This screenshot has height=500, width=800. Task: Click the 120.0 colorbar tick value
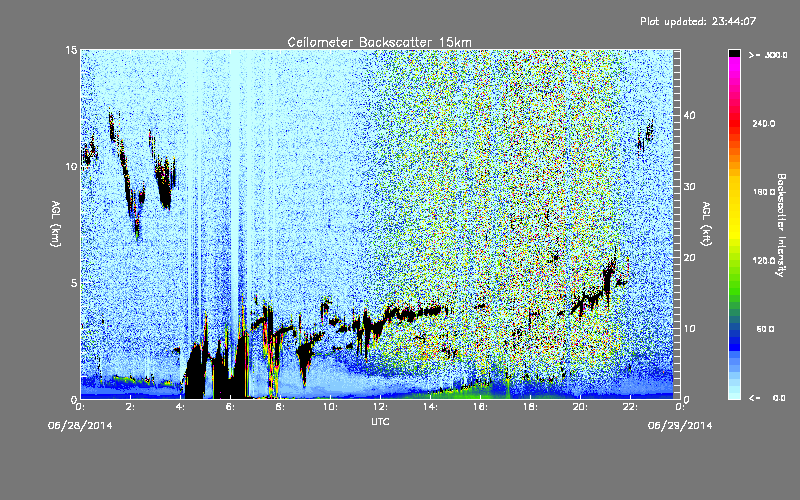pos(764,260)
